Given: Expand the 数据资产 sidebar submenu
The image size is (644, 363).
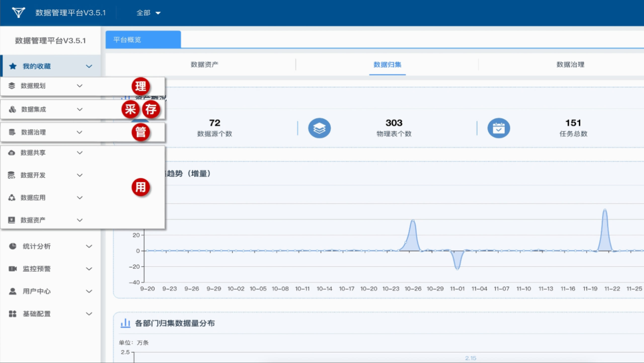Looking at the screenshot, I should pos(80,220).
